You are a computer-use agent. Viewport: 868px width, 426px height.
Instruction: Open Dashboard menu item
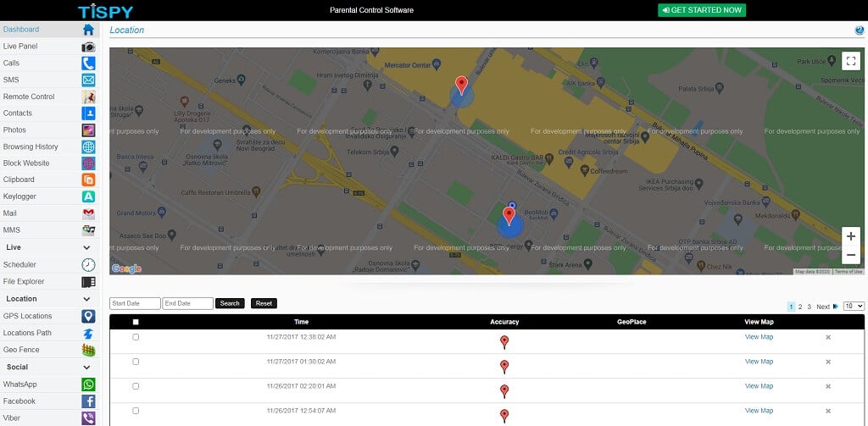tap(21, 30)
